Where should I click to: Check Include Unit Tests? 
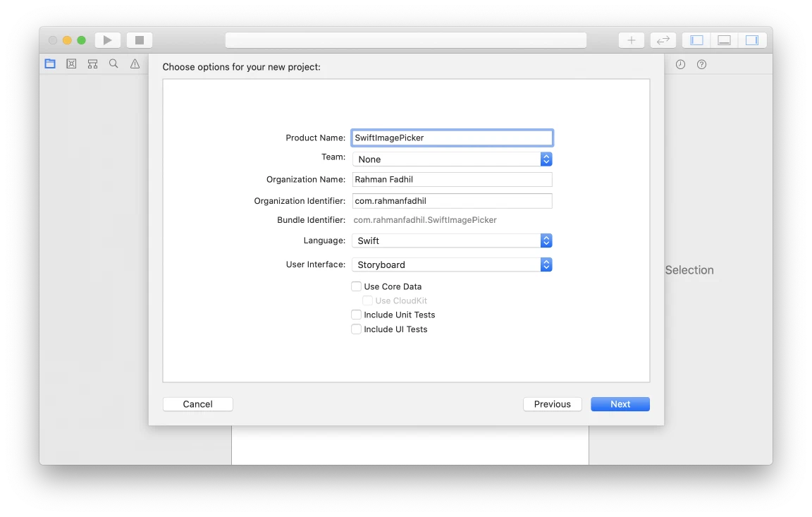tap(356, 315)
